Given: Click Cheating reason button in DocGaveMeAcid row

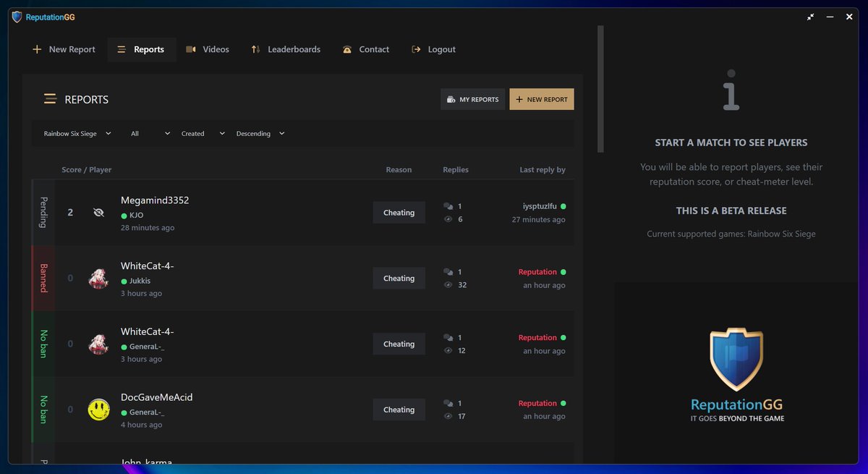Looking at the screenshot, I should (399, 410).
